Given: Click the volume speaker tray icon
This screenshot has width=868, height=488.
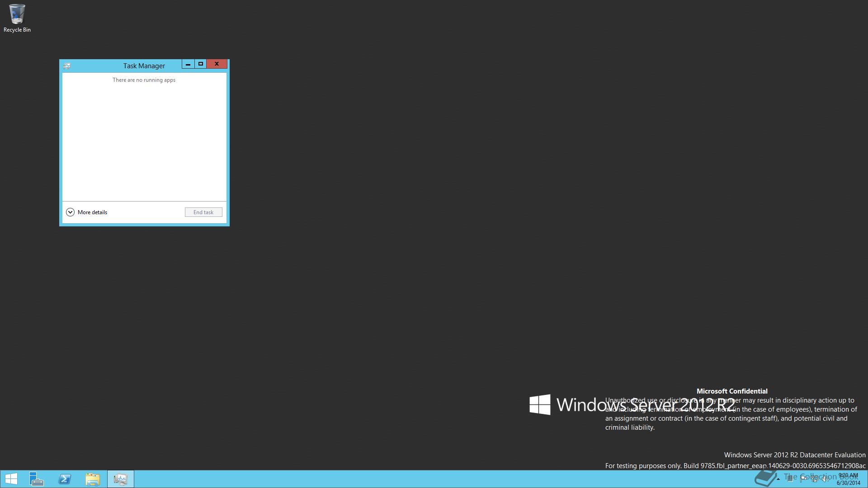Looking at the screenshot, I should [826, 479].
